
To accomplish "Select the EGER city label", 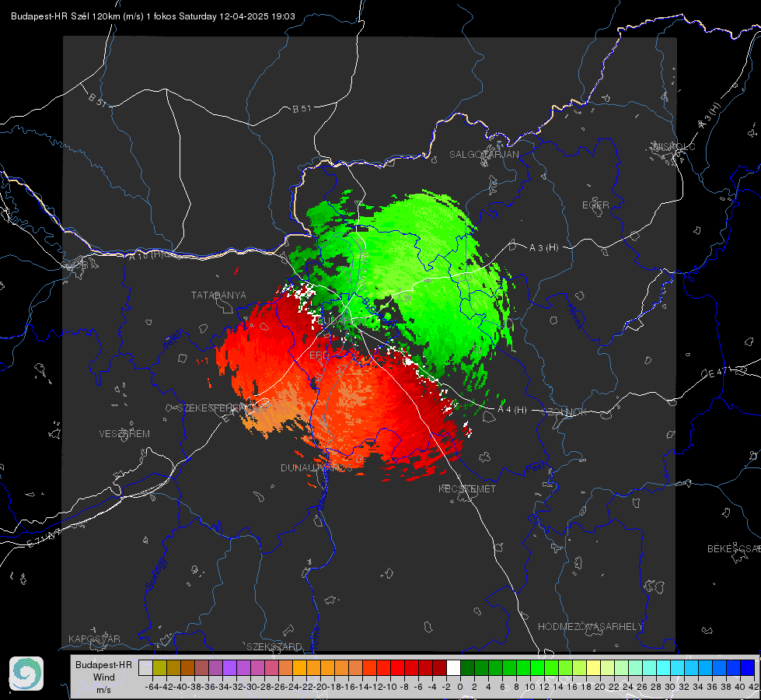I will pyautogui.click(x=595, y=205).
